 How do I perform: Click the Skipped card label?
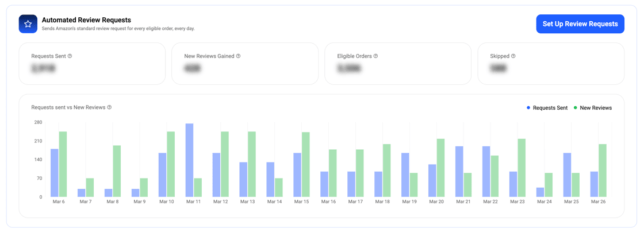[500, 56]
